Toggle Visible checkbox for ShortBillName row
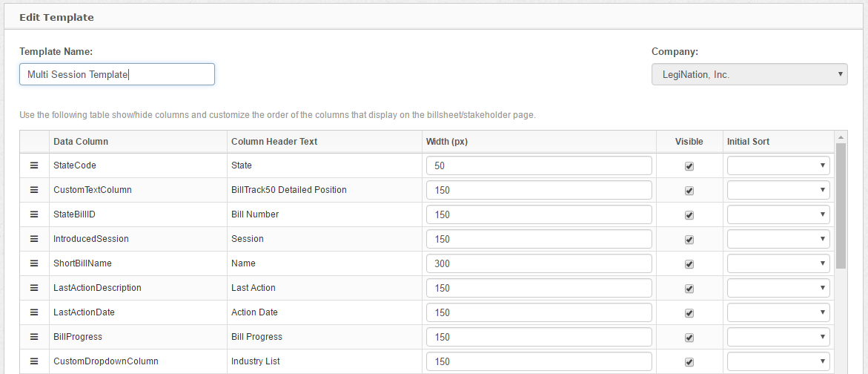Viewport: 868px width, 374px height. 689,264
